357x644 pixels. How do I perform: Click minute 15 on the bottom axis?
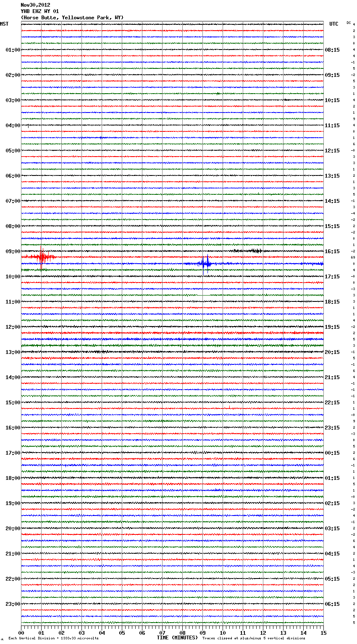coord(323,633)
